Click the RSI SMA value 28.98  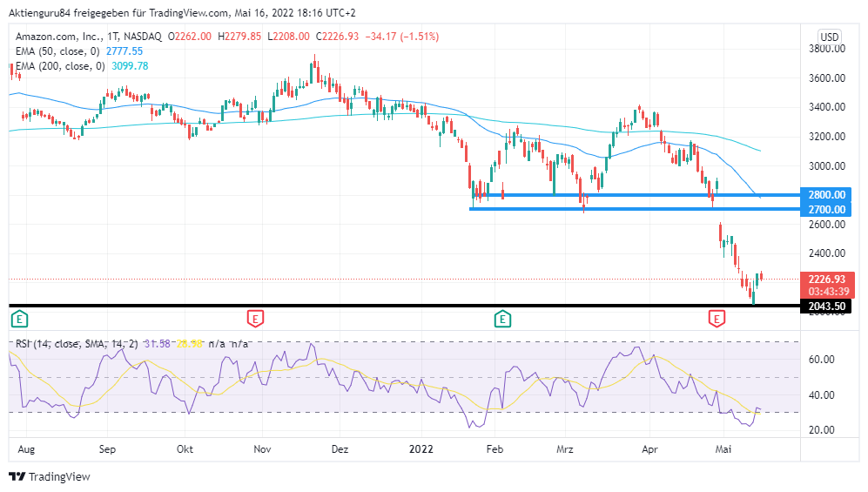(x=189, y=344)
